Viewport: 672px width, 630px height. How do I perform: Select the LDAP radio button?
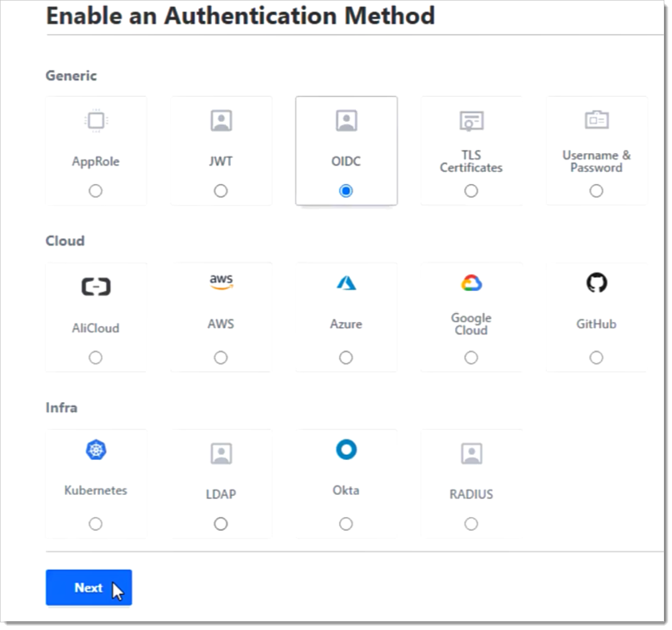click(x=221, y=524)
